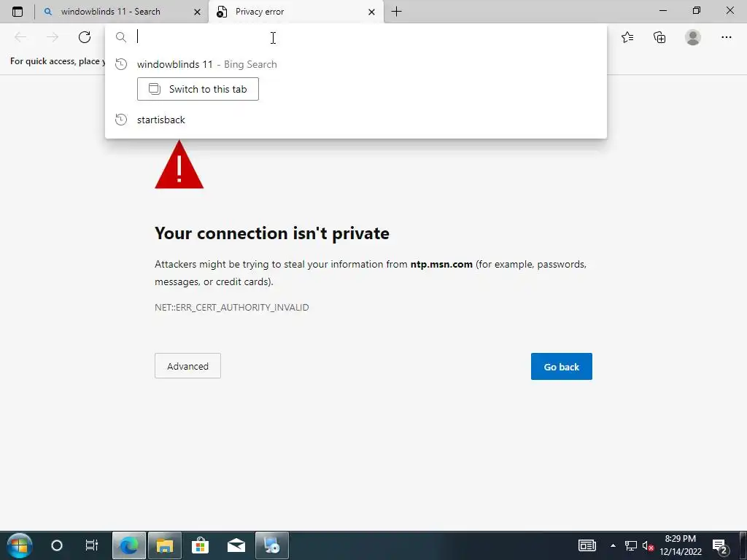Choose the windowblinds 11 Bing Search suggestion
This screenshot has width=747, height=560.
point(356,64)
